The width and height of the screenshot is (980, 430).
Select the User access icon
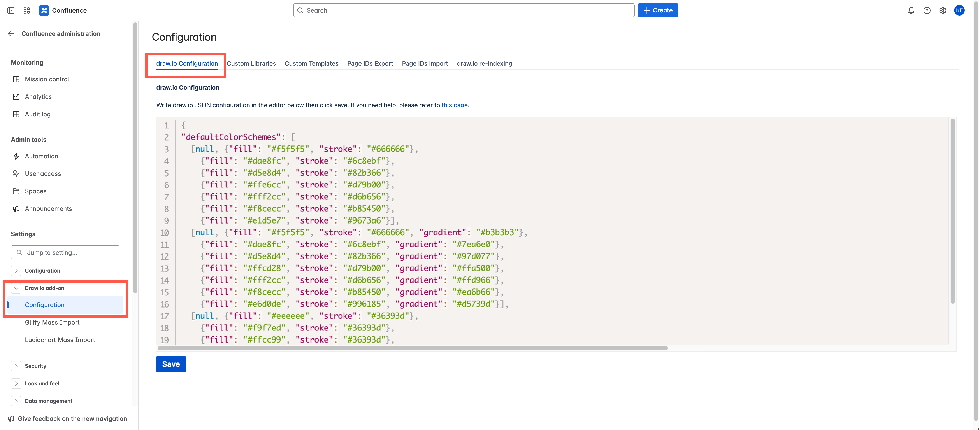click(16, 173)
